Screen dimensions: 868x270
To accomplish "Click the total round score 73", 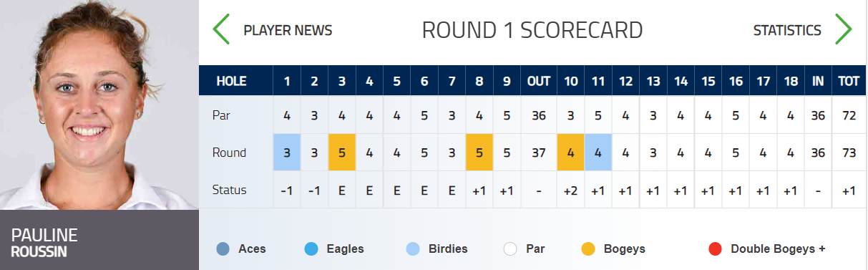I will pos(849,153).
